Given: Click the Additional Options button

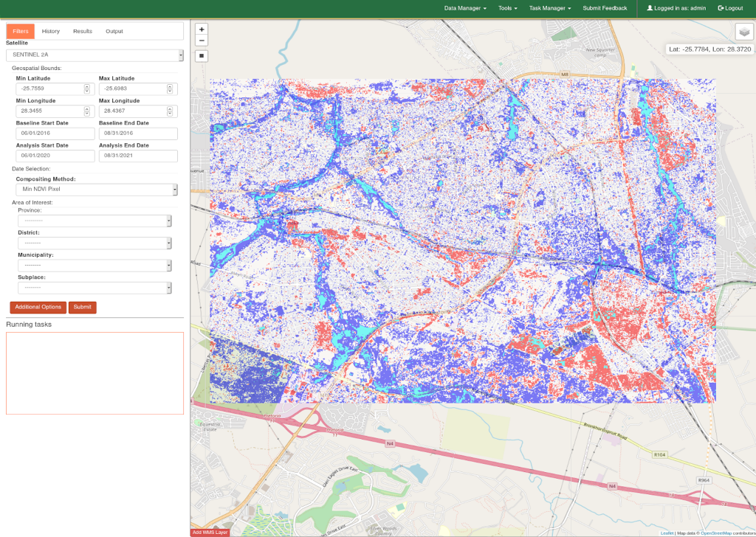Looking at the screenshot, I should pyautogui.click(x=38, y=307).
